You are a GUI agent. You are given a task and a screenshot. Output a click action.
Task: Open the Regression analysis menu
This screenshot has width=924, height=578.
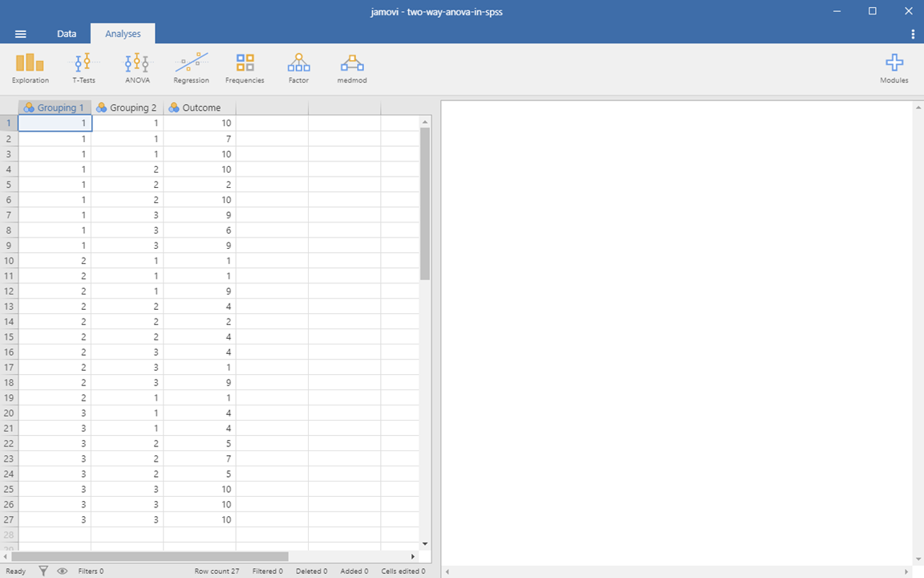tap(191, 68)
